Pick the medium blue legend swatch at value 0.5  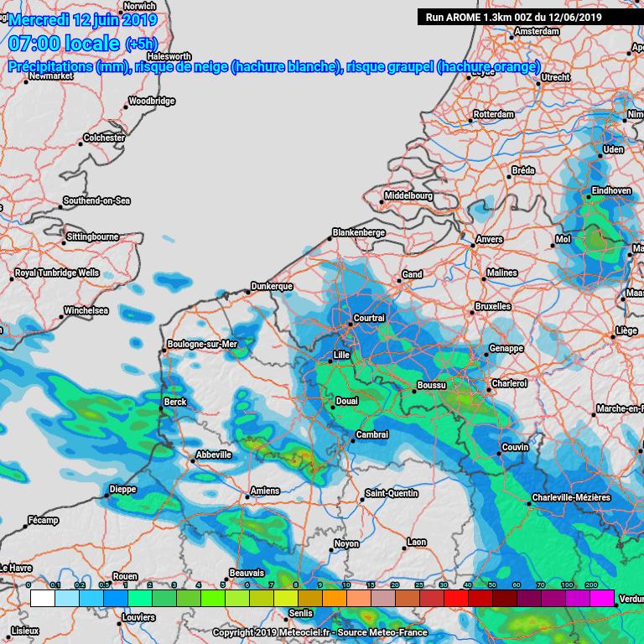[x=116, y=599]
